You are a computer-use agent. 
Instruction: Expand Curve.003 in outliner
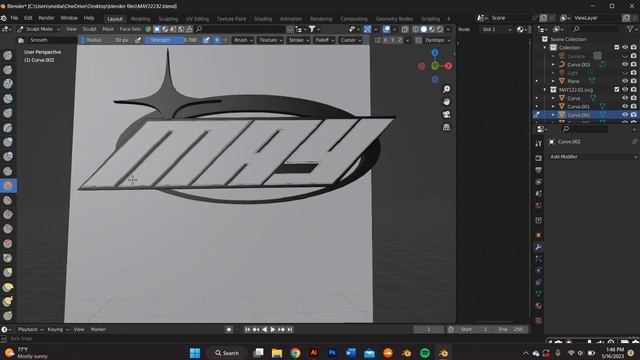(553, 64)
